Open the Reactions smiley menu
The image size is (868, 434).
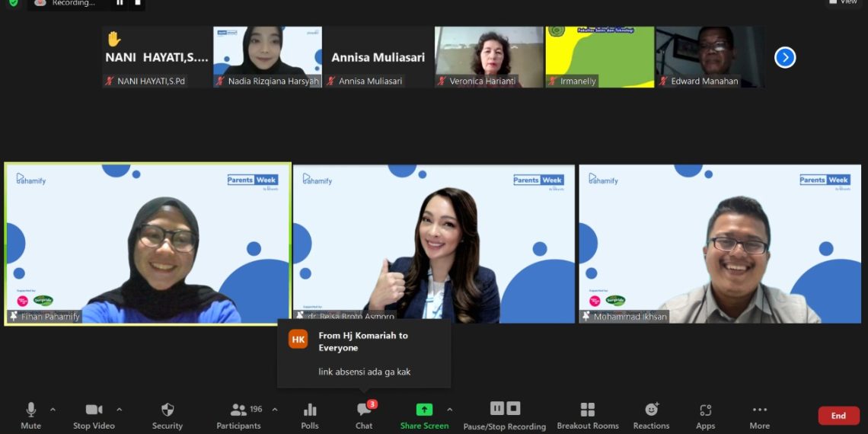coord(652,416)
